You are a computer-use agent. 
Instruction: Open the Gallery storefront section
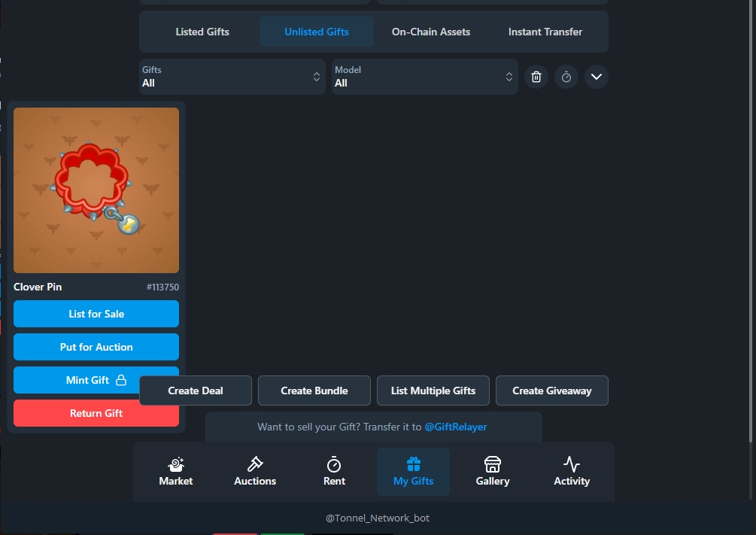[493, 472]
